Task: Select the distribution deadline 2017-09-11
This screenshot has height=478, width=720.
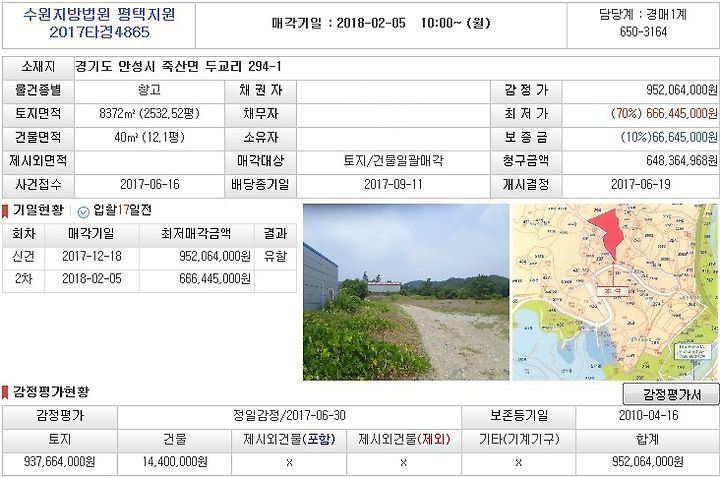Action: (x=393, y=185)
